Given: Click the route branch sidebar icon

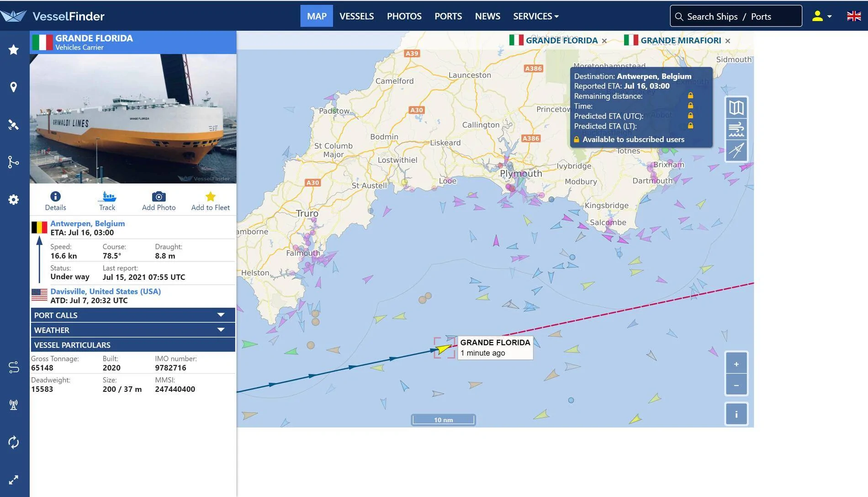Looking at the screenshot, I should point(14,162).
